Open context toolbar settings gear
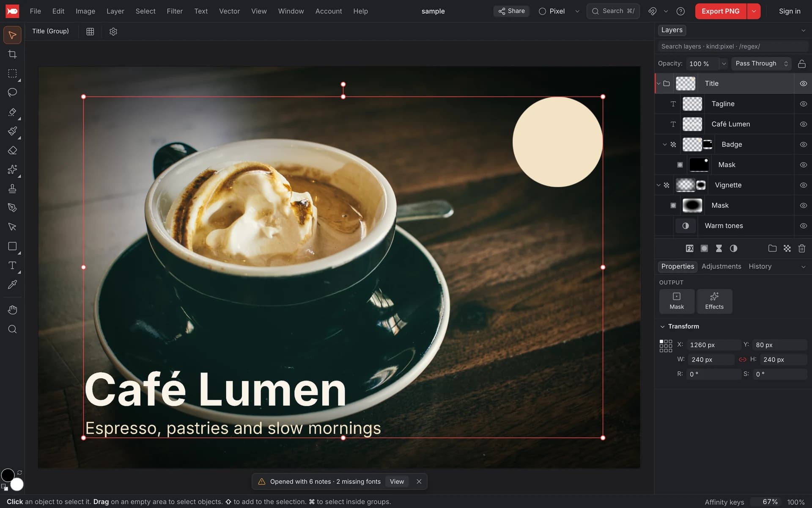 pyautogui.click(x=113, y=31)
